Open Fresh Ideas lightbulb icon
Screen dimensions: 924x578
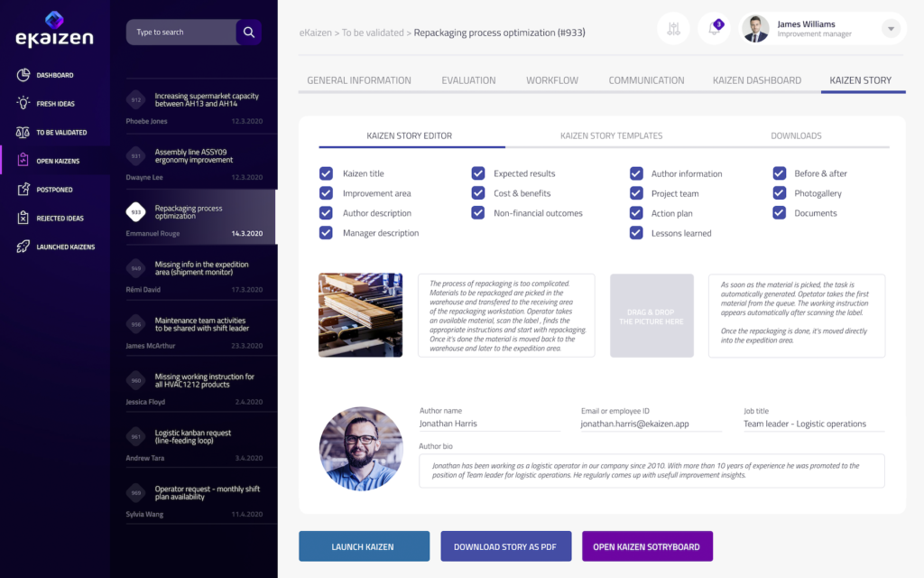tap(23, 104)
